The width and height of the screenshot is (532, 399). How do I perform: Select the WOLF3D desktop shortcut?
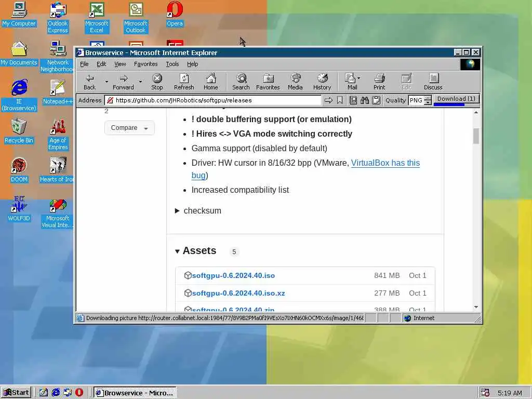[x=19, y=209]
